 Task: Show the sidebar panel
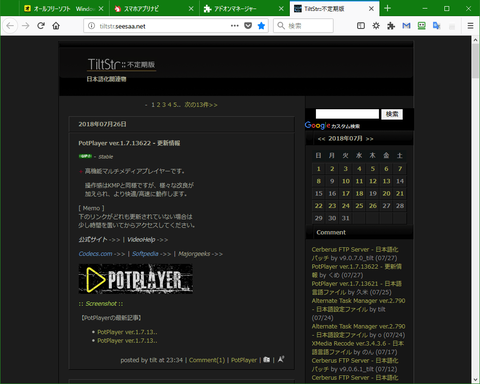[361, 26]
